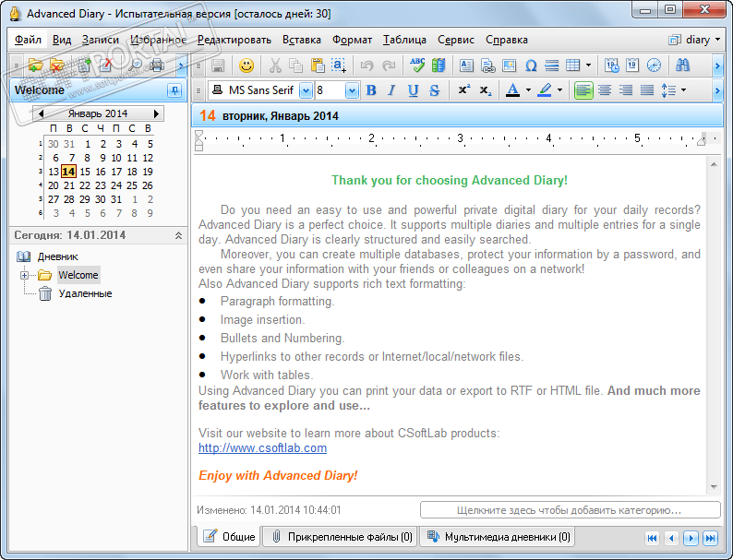This screenshot has width=733, height=560.
Task: Click the binoculars find icon
Action: pos(683,66)
